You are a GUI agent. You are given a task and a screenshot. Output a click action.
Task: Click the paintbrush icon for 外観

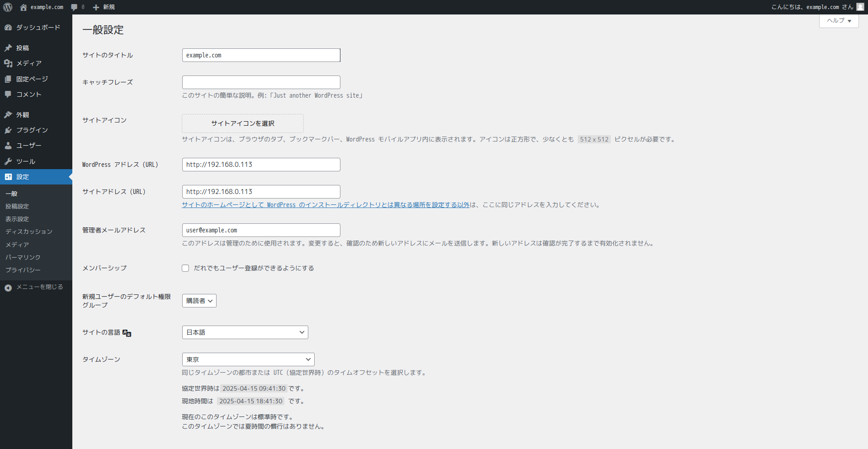pyautogui.click(x=8, y=115)
